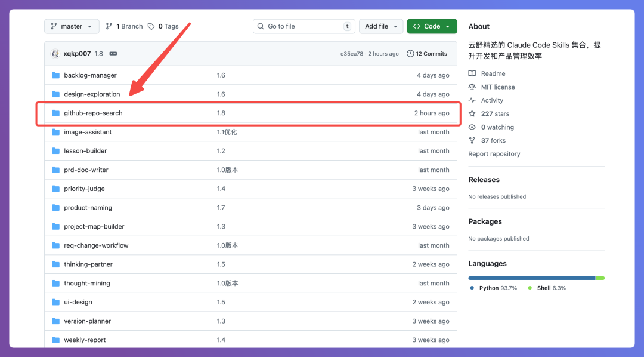Focus the Go to file search field
Screen dimensions: 644x357
point(304,26)
